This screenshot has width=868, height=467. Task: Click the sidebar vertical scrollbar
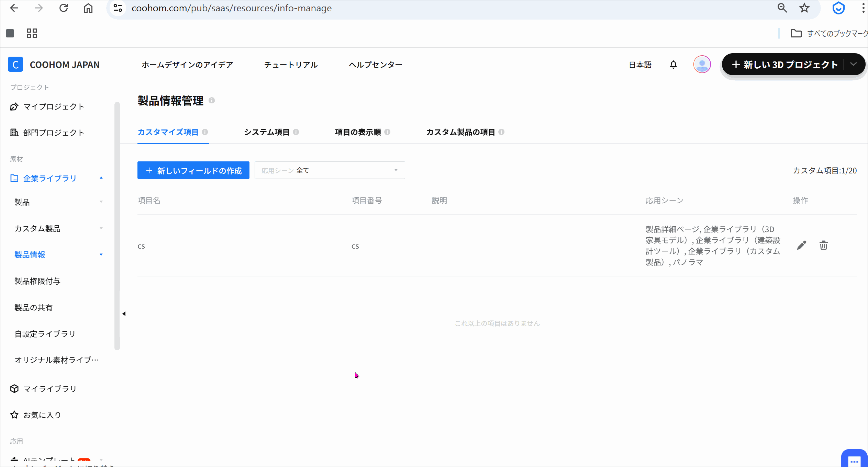(x=117, y=226)
